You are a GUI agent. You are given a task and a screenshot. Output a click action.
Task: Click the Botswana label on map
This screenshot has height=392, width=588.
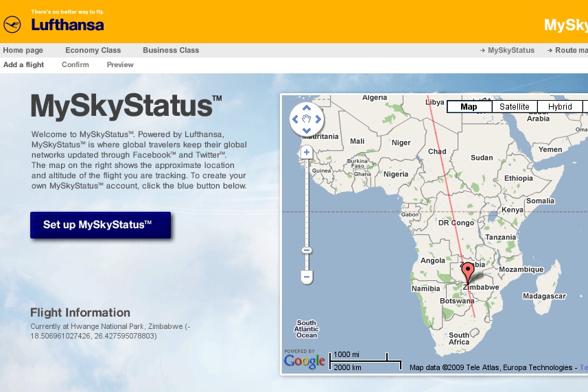tap(457, 301)
